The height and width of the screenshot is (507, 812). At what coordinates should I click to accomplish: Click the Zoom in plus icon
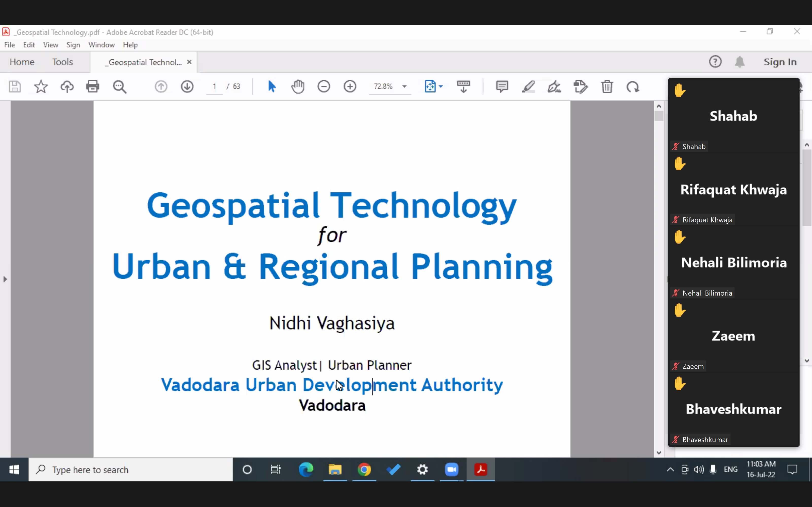pos(350,86)
